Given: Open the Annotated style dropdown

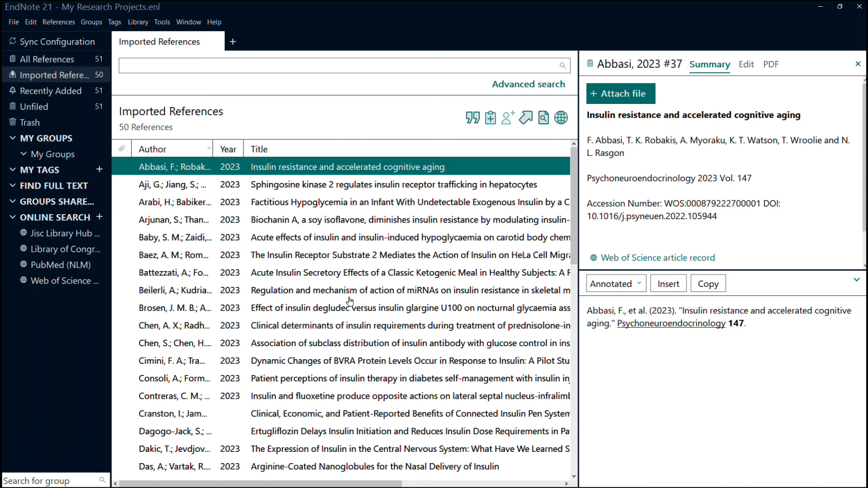Looking at the screenshot, I should [616, 284].
